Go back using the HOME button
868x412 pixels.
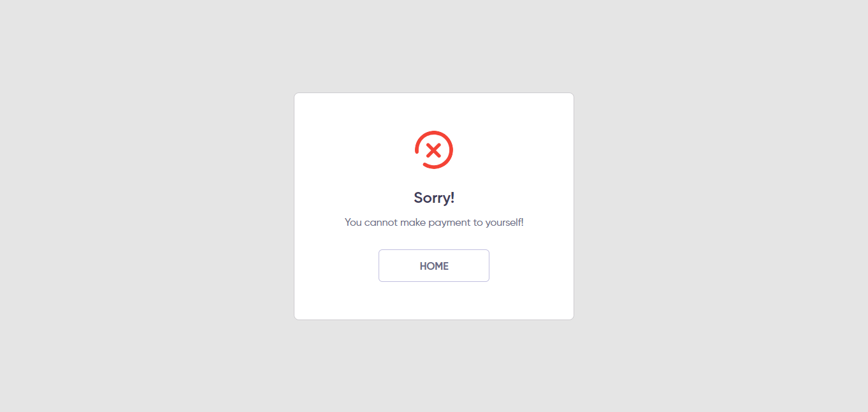pyautogui.click(x=434, y=265)
